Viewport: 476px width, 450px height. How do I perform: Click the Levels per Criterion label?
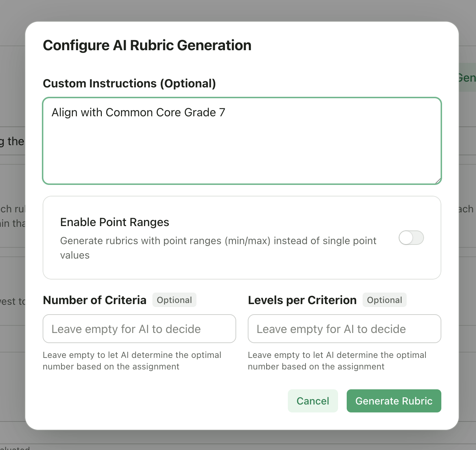302,300
